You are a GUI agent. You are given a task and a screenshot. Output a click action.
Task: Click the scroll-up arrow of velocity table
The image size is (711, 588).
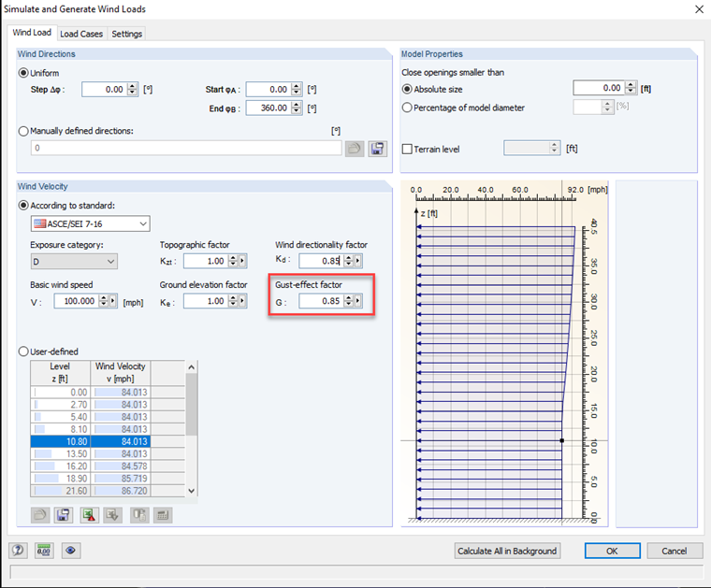click(x=192, y=367)
